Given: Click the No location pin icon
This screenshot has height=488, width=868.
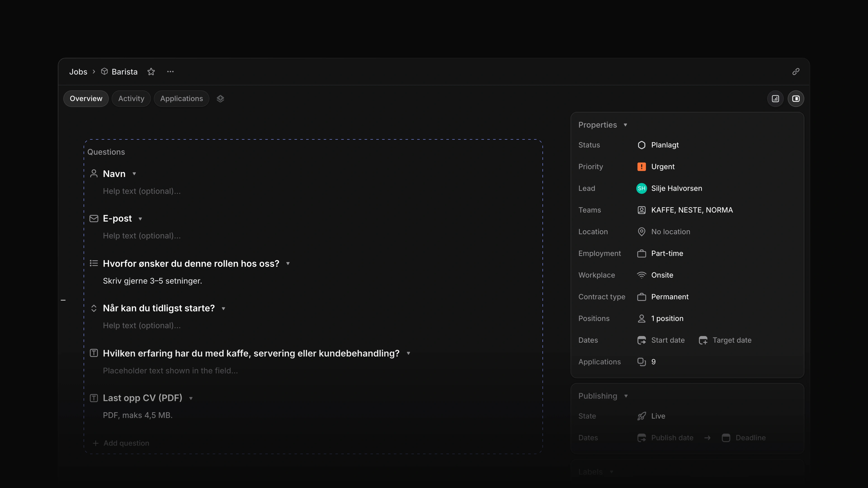Looking at the screenshot, I should coord(642,232).
